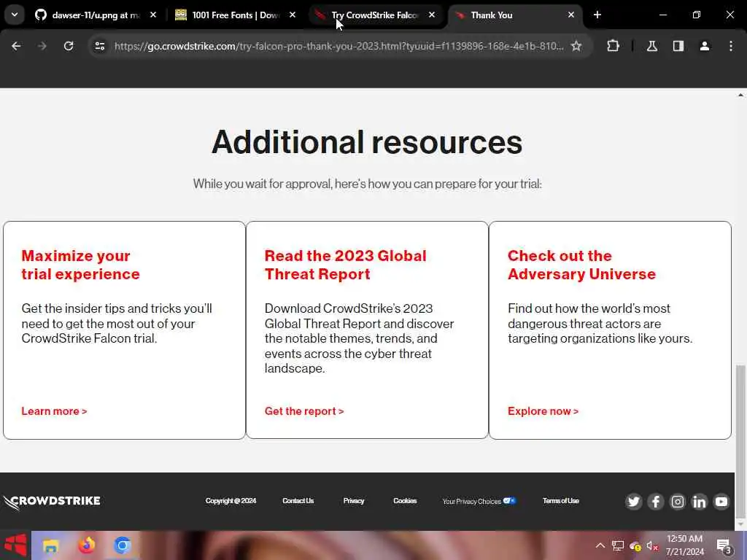
Task: Open the Contact Us footer link
Action: coord(298,501)
